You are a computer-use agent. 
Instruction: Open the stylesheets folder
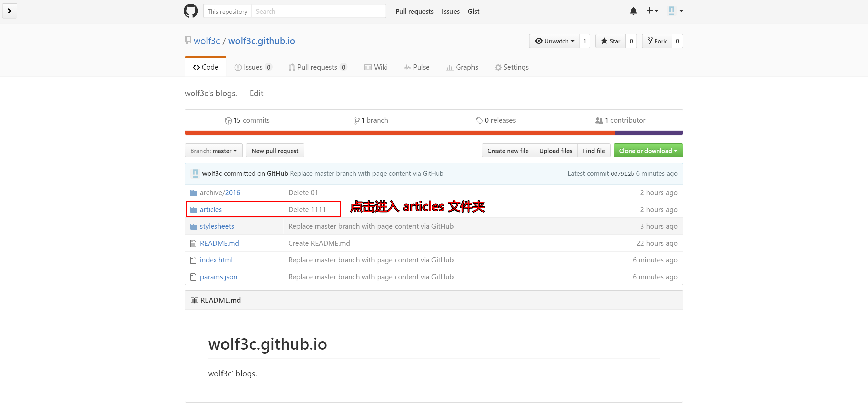pyautogui.click(x=217, y=226)
